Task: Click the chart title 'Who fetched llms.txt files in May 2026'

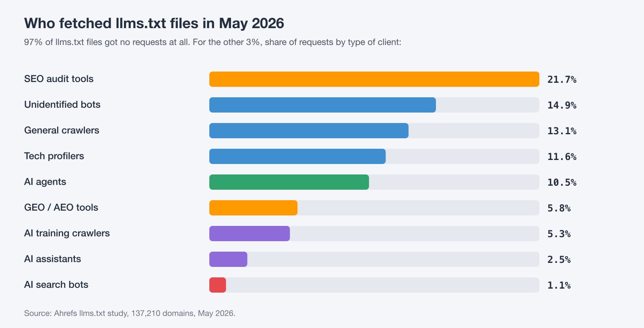Action: click(x=154, y=23)
